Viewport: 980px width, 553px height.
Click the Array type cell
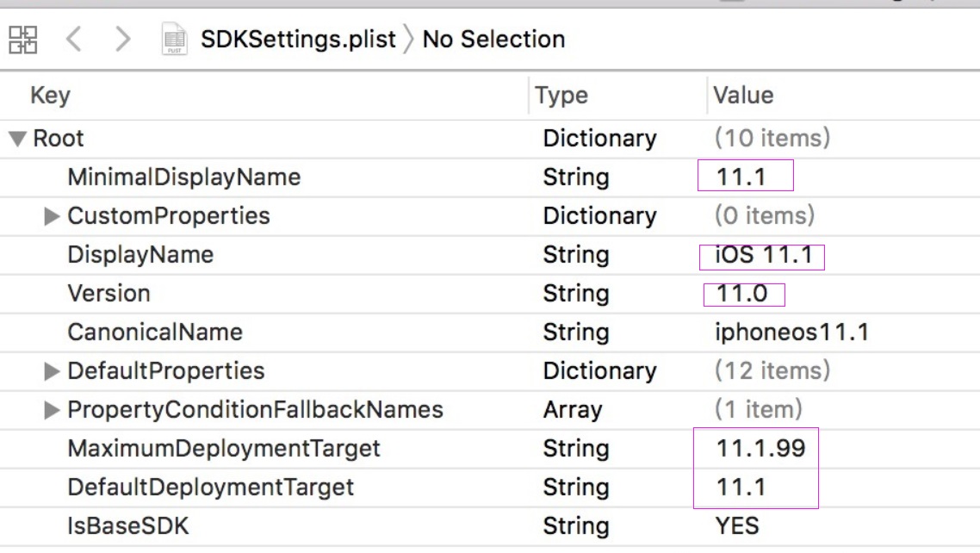(x=573, y=411)
